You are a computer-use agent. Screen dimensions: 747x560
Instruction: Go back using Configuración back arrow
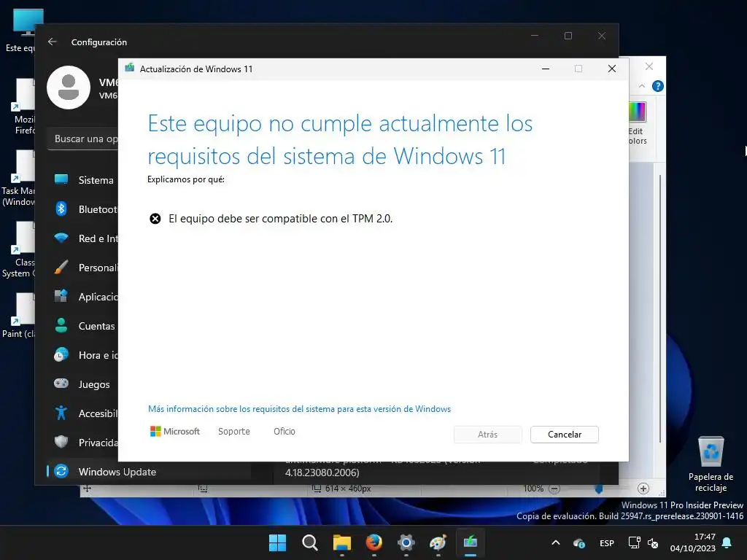pyautogui.click(x=53, y=42)
